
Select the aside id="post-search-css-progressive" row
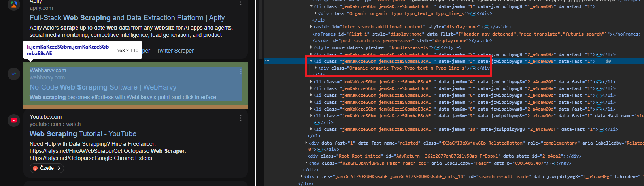click(x=402, y=41)
